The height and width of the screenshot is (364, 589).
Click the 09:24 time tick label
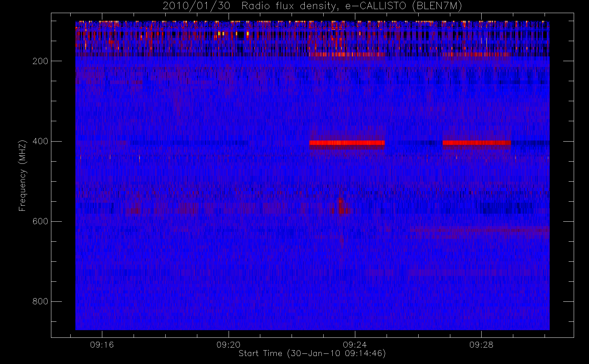[x=355, y=345]
